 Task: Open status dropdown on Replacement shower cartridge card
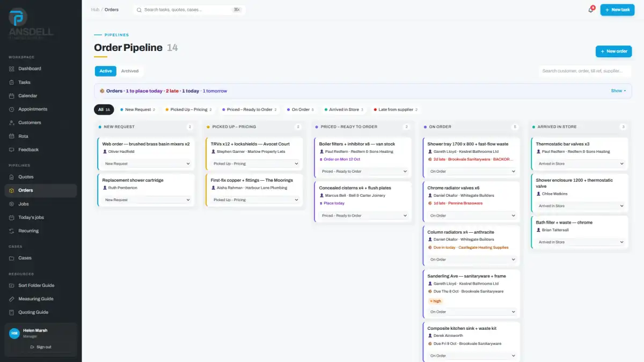click(147, 200)
